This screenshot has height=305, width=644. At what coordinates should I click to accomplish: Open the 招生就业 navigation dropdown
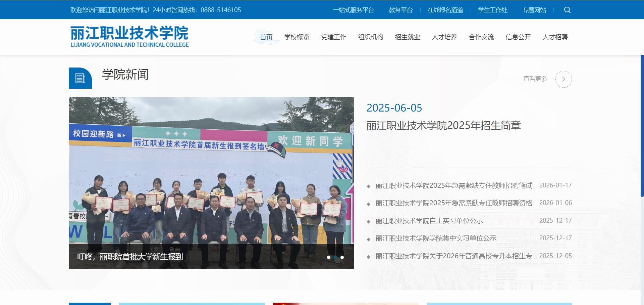pyautogui.click(x=408, y=37)
